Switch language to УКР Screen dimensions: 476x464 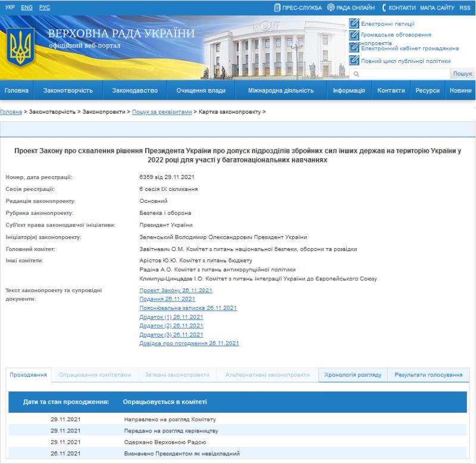(10, 7)
